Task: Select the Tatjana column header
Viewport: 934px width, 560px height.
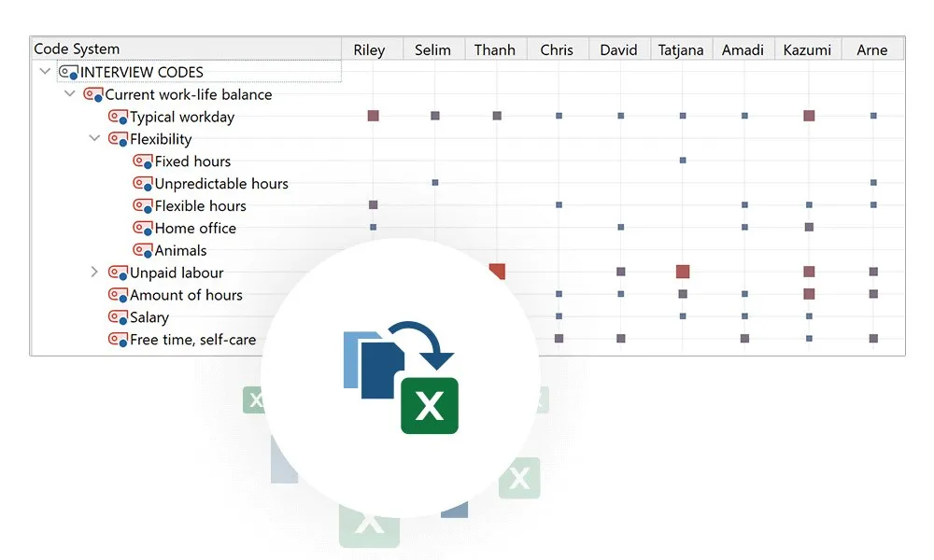Action: tap(681, 49)
